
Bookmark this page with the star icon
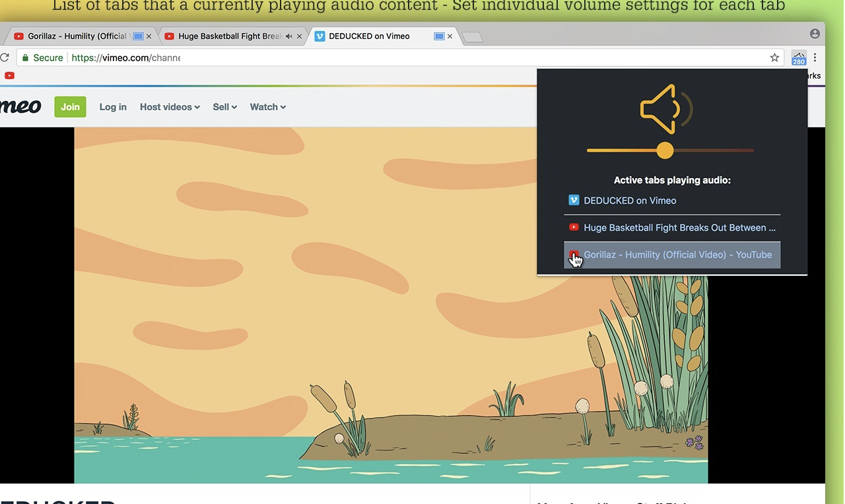click(x=774, y=57)
